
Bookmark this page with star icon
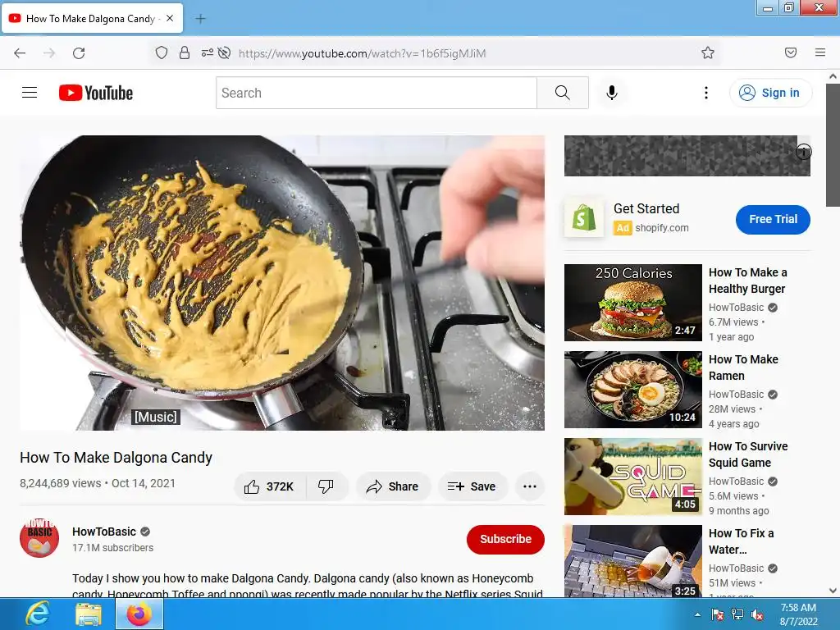point(708,52)
